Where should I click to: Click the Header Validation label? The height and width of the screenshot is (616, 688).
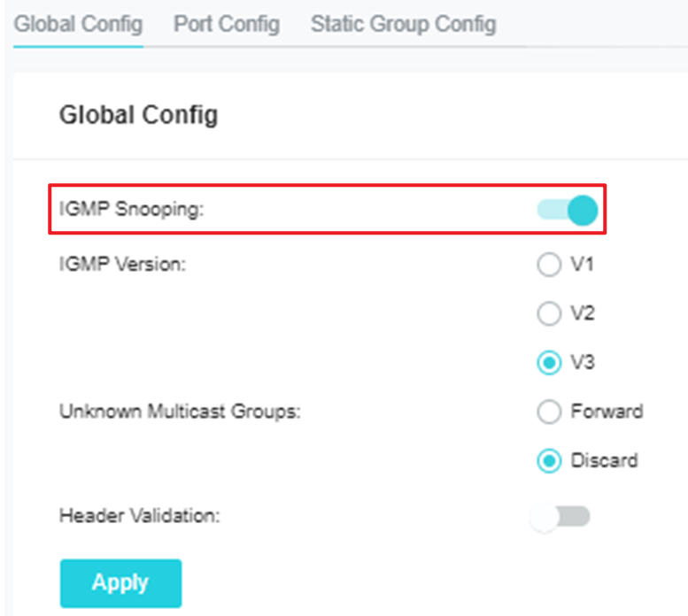pyautogui.click(x=140, y=516)
